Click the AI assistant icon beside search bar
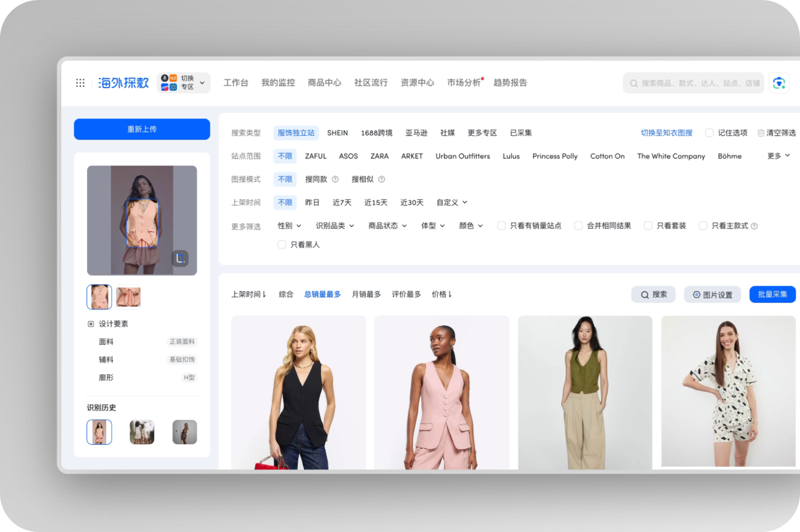Image resolution: width=800 pixels, height=532 pixels. pyautogui.click(x=778, y=83)
